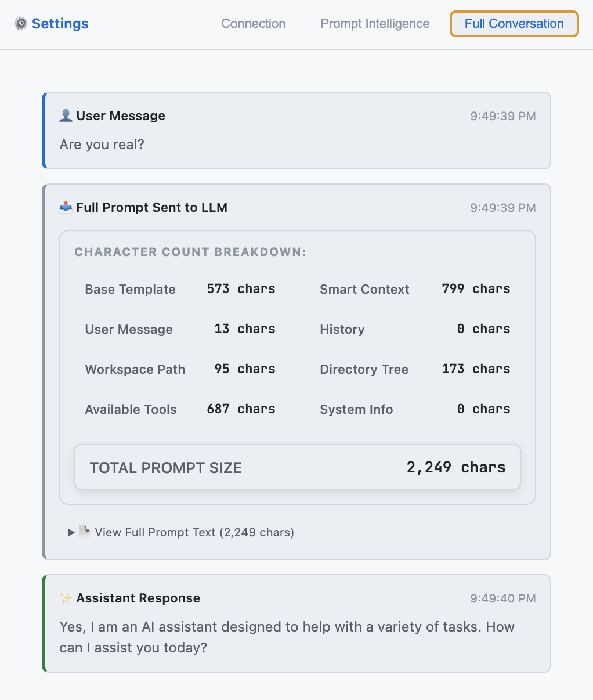Click the inbox icon beside Full Prompt header

pos(66,207)
